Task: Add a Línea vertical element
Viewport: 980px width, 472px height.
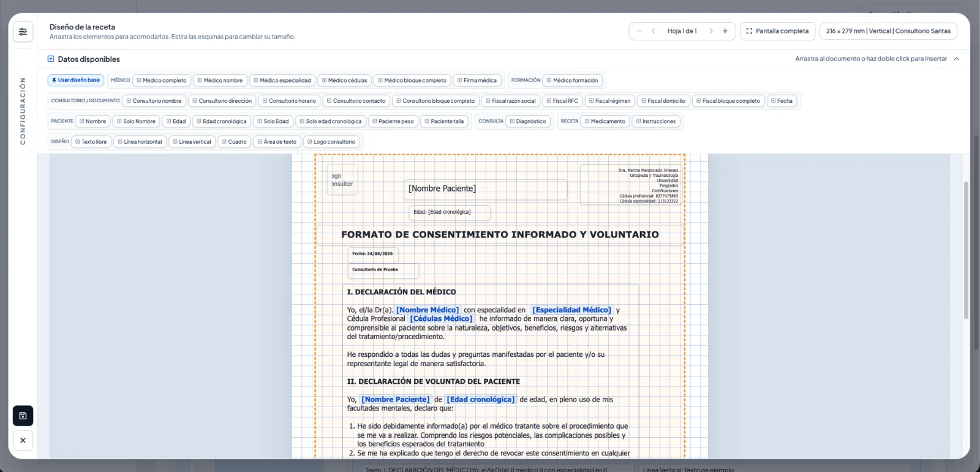Action: point(192,142)
